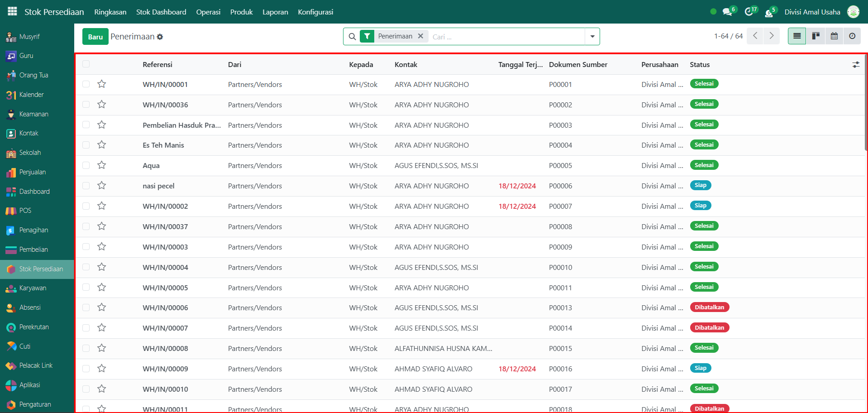The image size is (868, 413).
Task: Switch to kanban view
Action: 816,36
